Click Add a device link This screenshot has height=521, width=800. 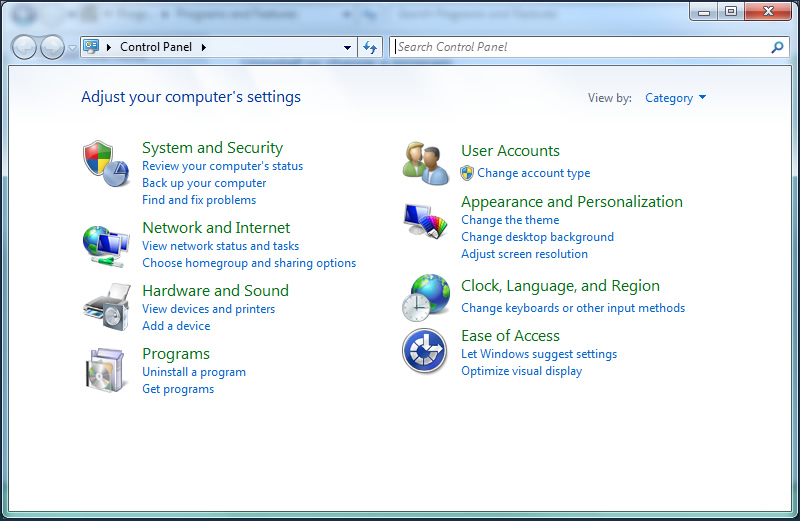(176, 326)
